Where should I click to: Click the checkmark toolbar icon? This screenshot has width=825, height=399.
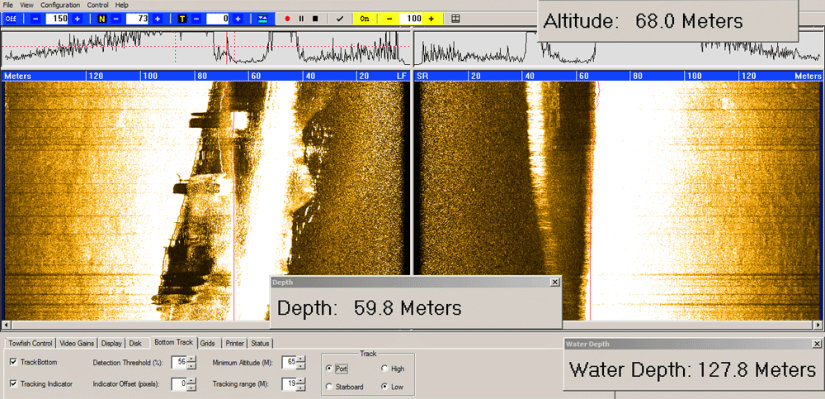(x=340, y=18)
